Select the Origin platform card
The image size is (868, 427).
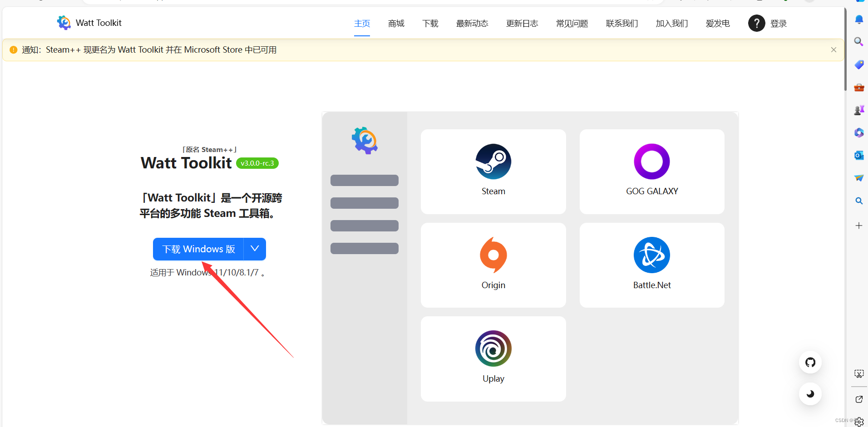493,265
